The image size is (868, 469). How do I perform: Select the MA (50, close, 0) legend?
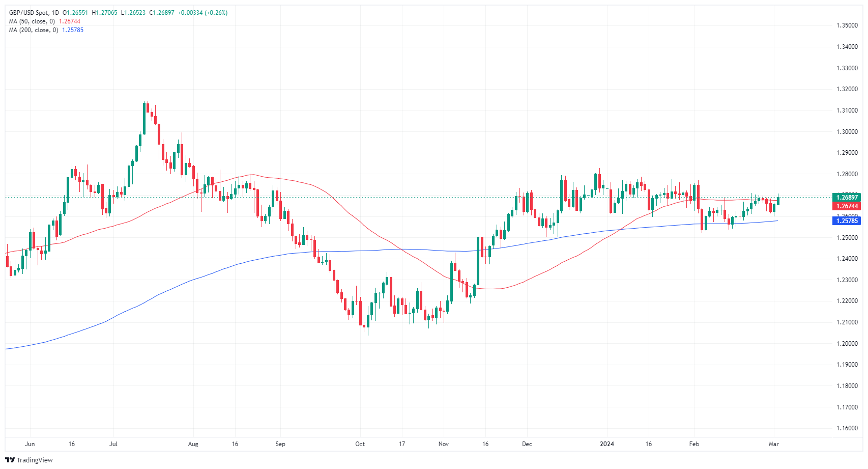[x=32, y=21]
